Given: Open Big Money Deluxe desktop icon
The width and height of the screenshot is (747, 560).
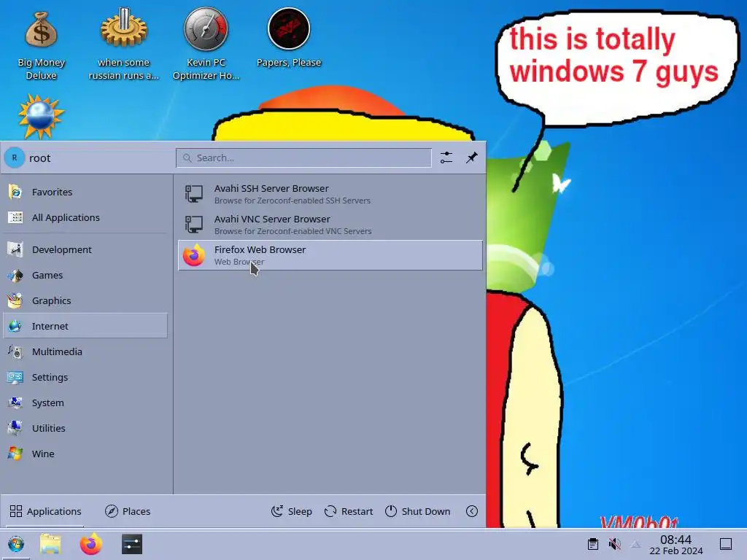Looking at the screenshot, I should (x=42, y=45).
